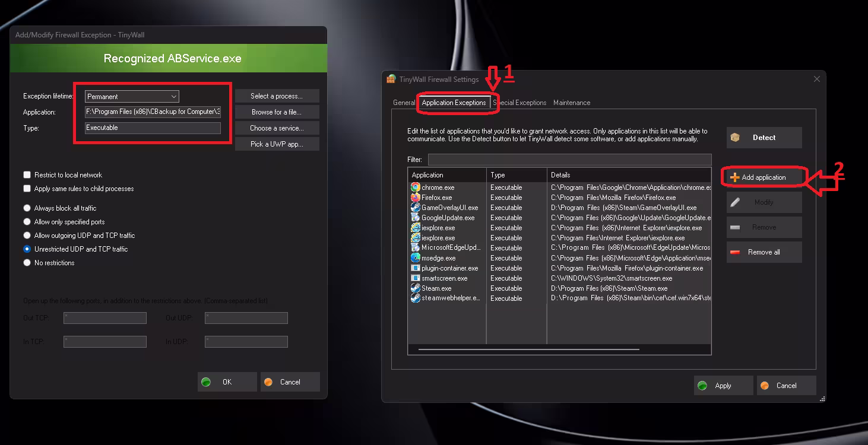Select the No restrictions option
This screenshot has height=445, width=868.
pos(27,263)
